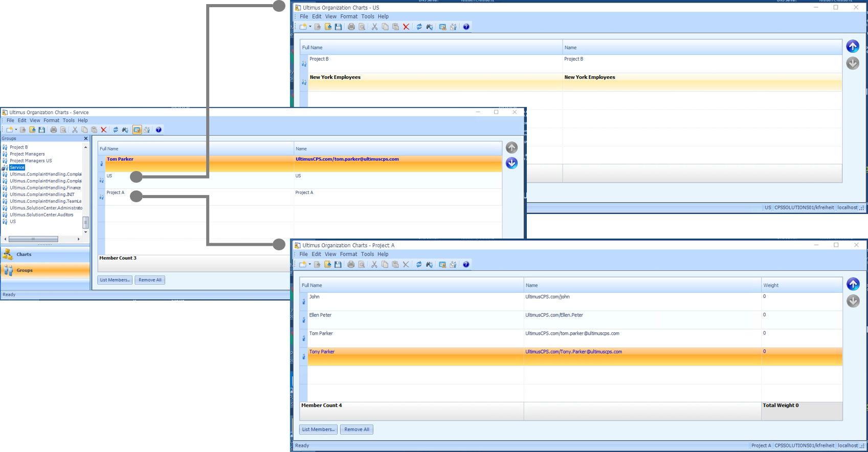
Task: Open the New dropdown arrow in US window toolbar
Action: tap(310, 27)
